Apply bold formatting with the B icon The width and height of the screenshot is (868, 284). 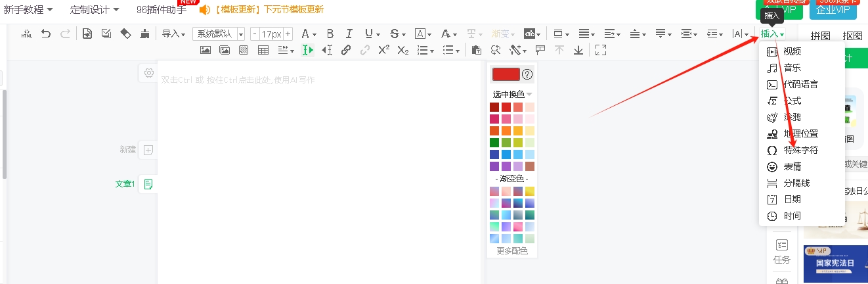(330, 34)
